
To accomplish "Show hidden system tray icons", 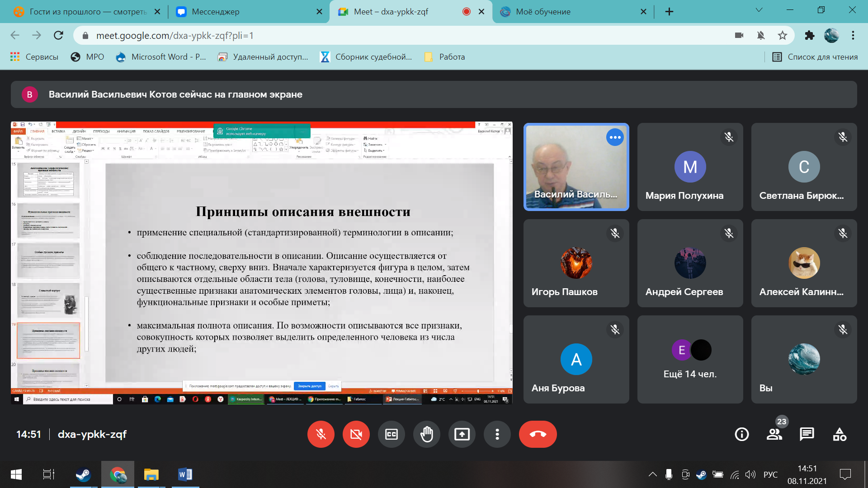I will click(653, 474).
